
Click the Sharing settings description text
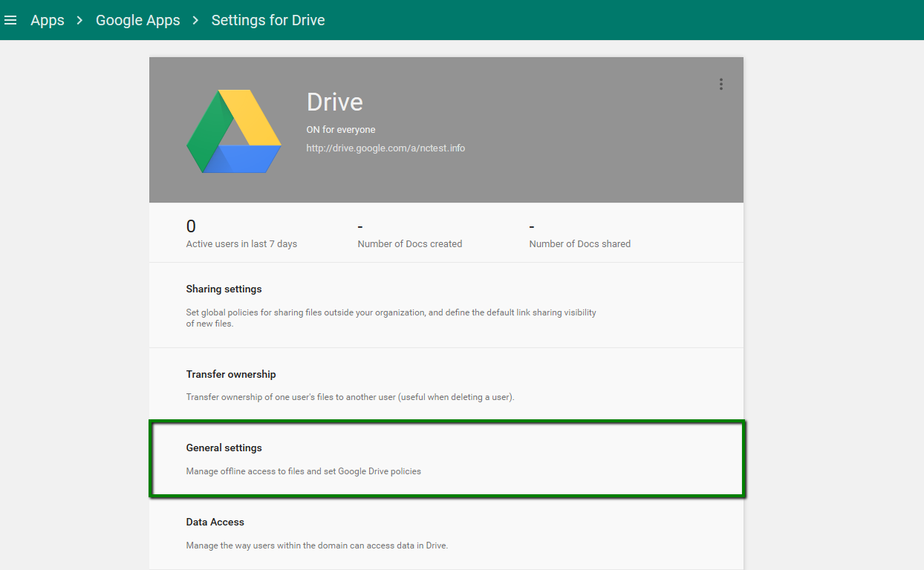pos(391,318)
